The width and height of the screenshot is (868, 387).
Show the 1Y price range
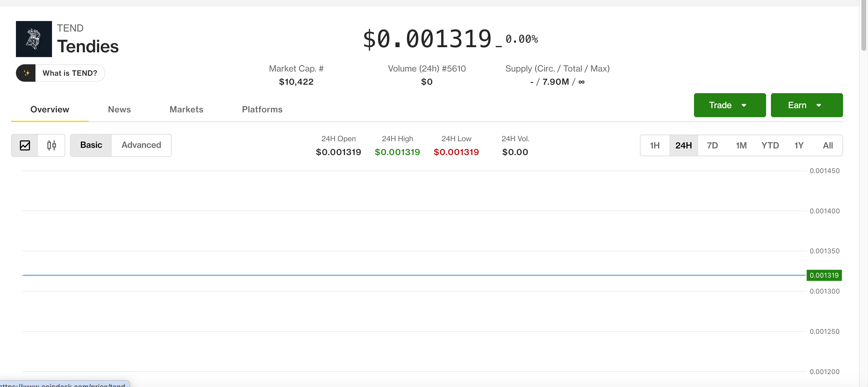[x=799, y=145]
